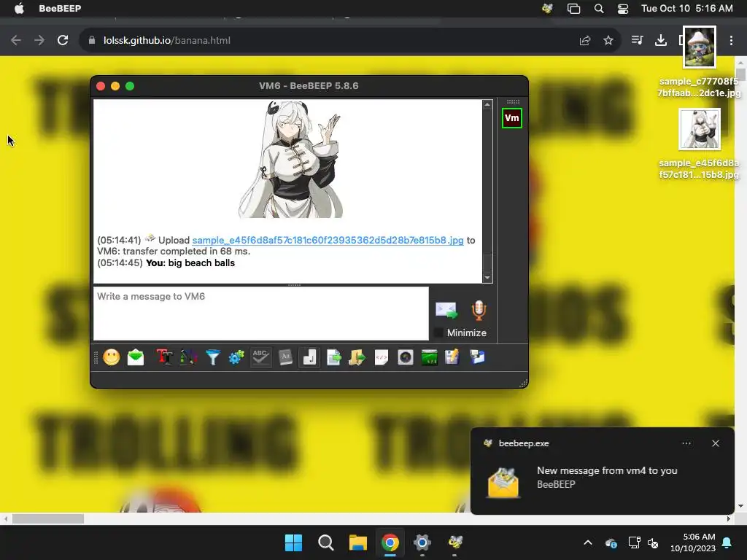This screenshot has width=747, height=560.
Task: Click the camera lens screenshot icon
Action: [x=406, y=357]
